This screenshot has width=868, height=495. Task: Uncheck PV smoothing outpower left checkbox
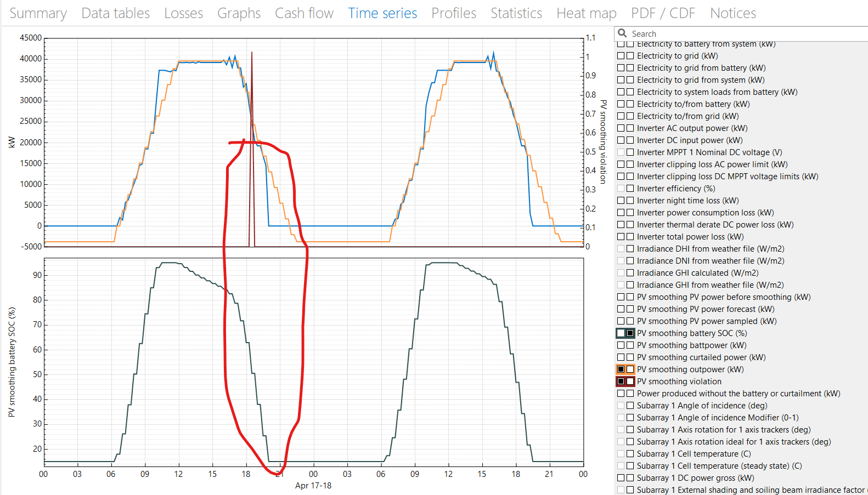621,369
